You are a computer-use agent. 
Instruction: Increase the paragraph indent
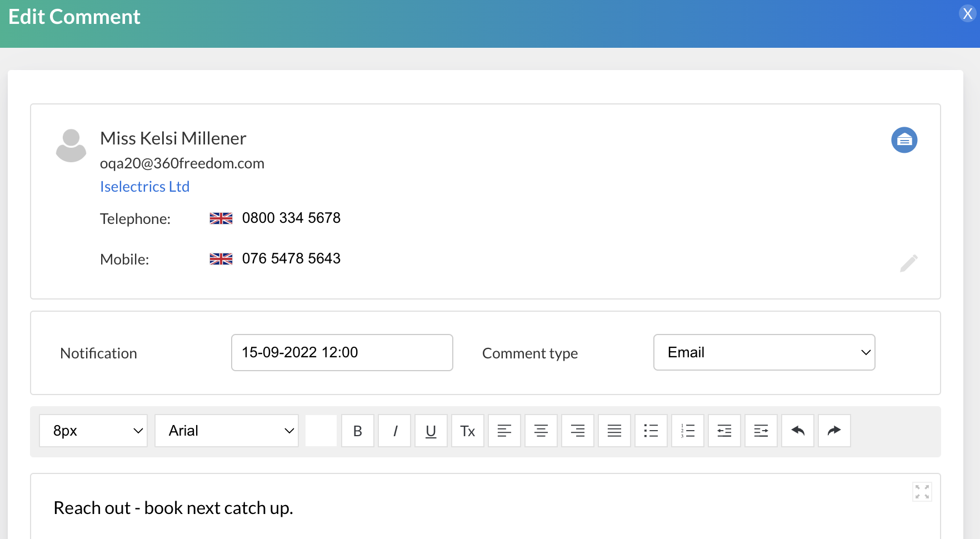pyautogui.click(x=761, y=431)
